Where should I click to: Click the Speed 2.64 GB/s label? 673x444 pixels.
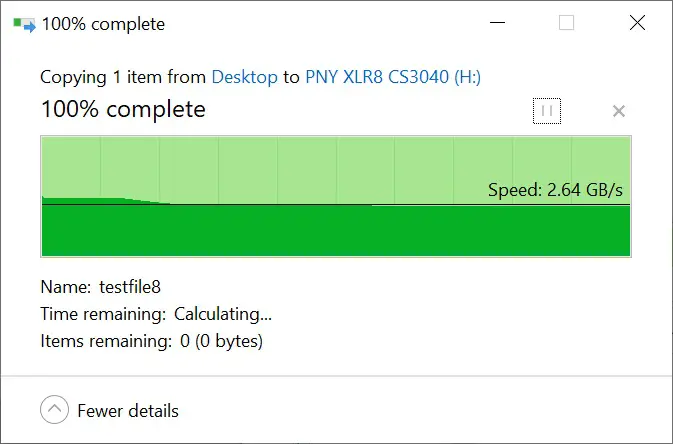click(555, 190)
